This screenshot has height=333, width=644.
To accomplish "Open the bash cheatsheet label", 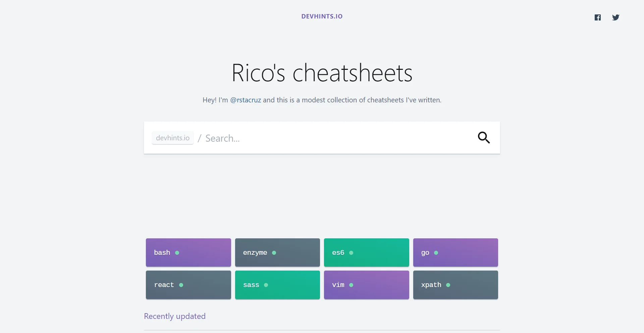I will [x=162, y=252].
